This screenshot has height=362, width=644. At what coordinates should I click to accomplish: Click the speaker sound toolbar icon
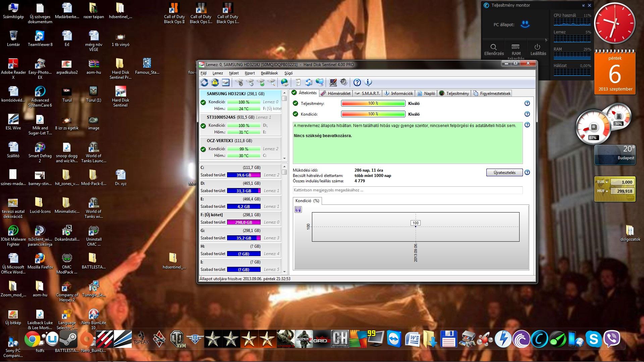pos(343,82)
